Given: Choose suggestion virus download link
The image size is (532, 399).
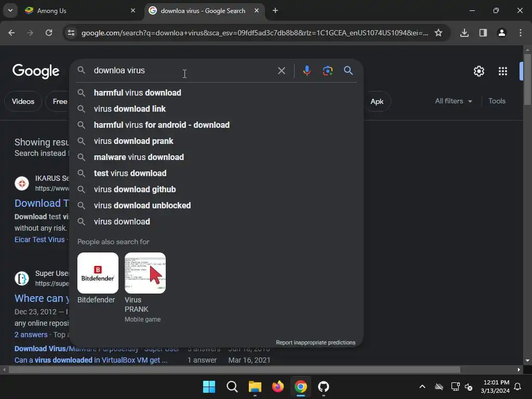Looking at the screenshot, I should click(217, 109).
